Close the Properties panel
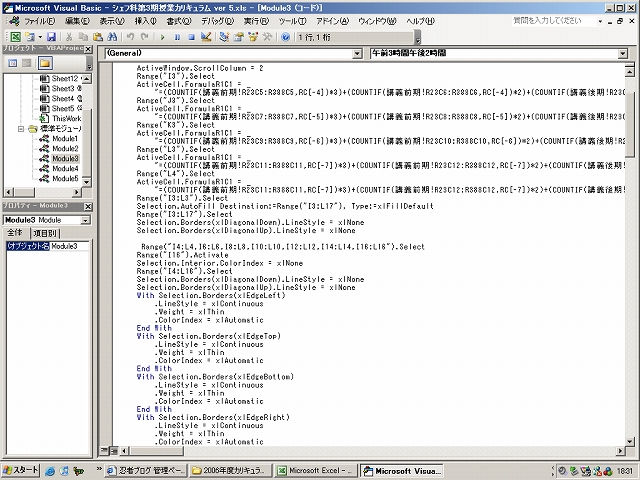The height and width of the screenshot is (480, 640). (88, 207)
